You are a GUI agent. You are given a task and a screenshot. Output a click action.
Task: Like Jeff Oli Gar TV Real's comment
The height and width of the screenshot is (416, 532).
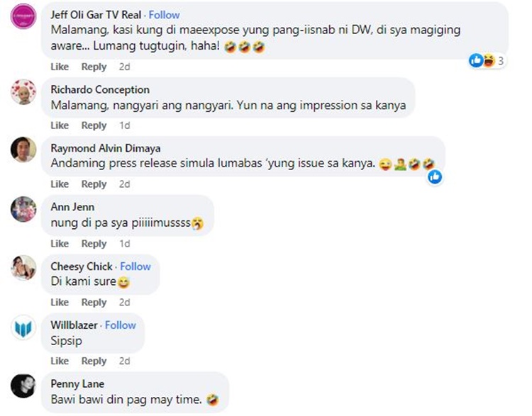60,67
